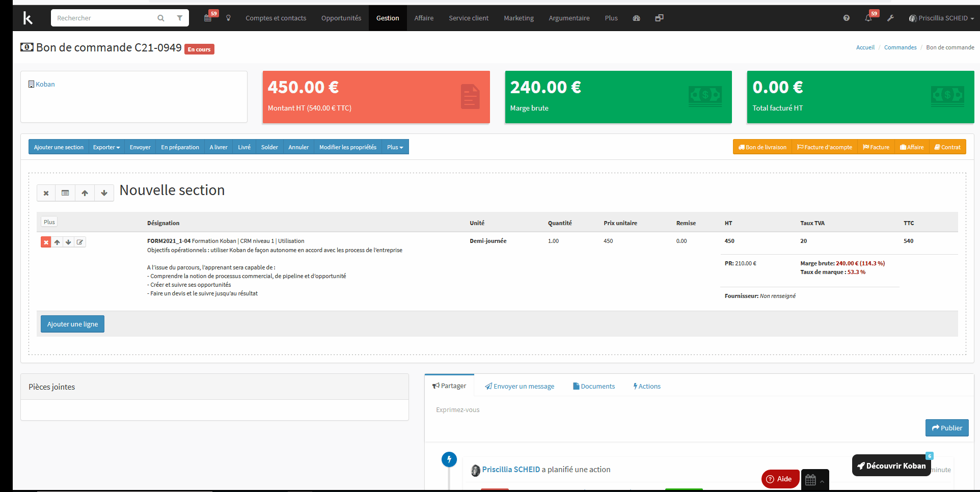
Task: Open the notifications bell icon
Action: (868, 18)
